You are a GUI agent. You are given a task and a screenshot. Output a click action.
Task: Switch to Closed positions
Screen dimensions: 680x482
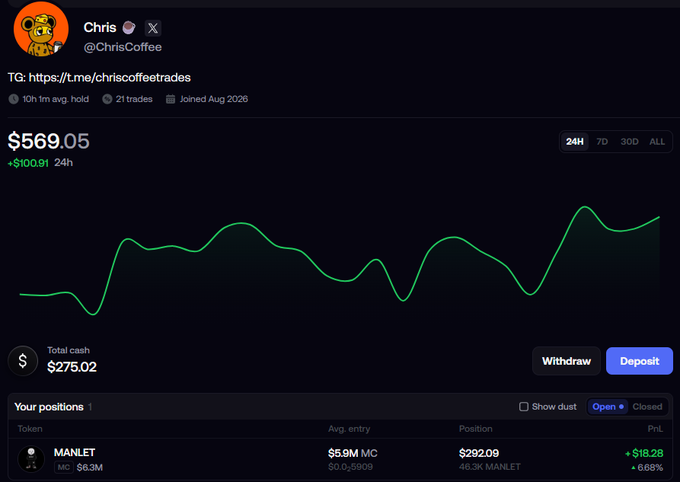pyautogui.click(x=647, y=407)
